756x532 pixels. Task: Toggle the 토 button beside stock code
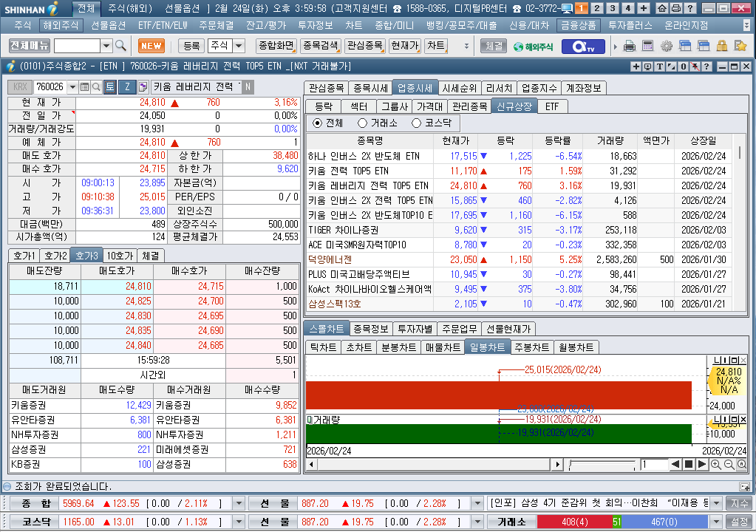[110, 86]
